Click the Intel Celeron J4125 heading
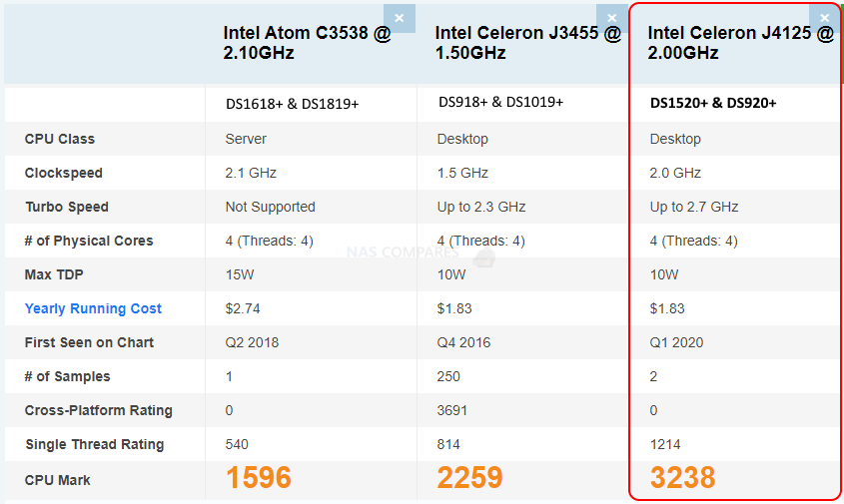Screen dimensions: 844x504 pos(740,43)
